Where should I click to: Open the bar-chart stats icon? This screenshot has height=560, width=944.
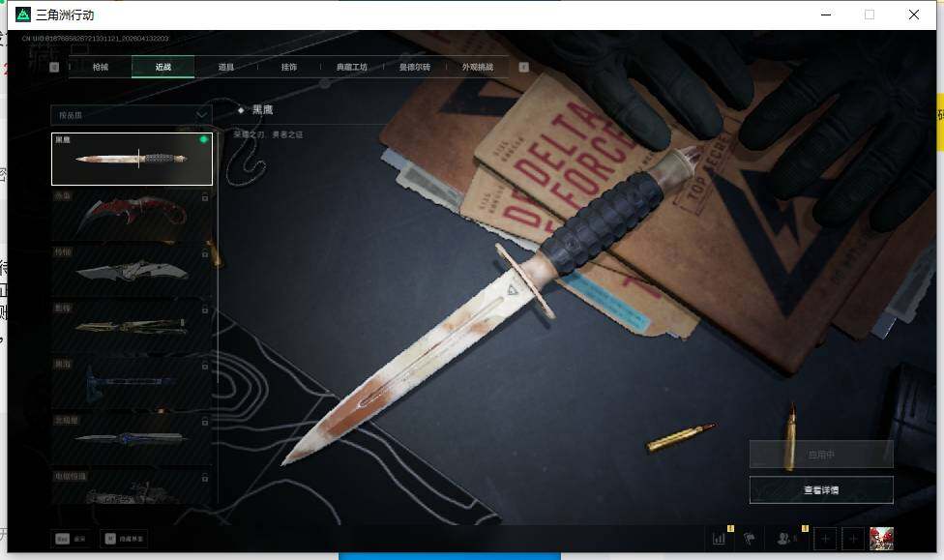pyautogui.click(x=719, y=539)
